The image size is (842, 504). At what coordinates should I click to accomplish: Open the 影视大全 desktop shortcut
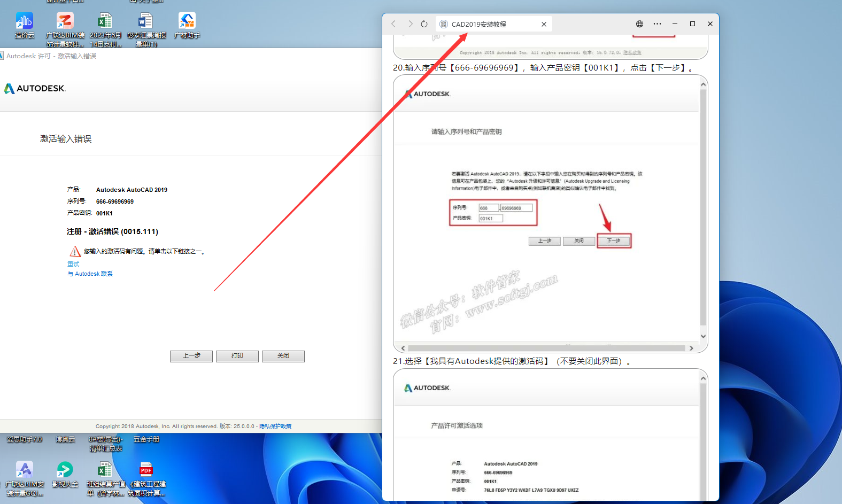click(65, 475)
